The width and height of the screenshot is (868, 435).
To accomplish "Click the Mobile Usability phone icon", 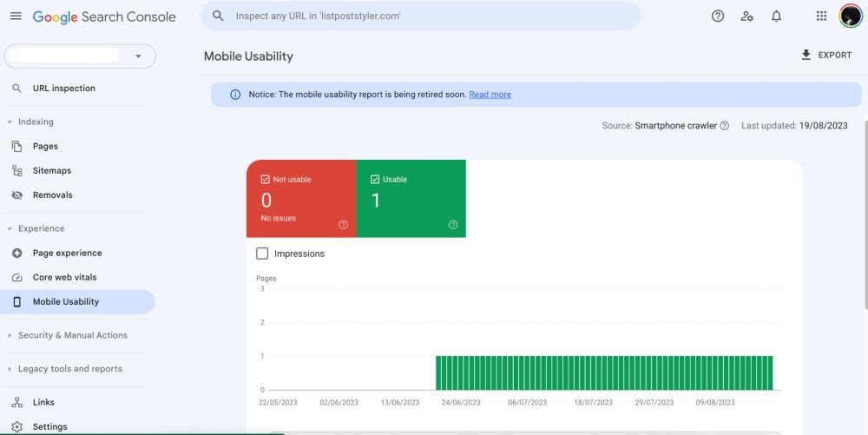I will point(16,301).
